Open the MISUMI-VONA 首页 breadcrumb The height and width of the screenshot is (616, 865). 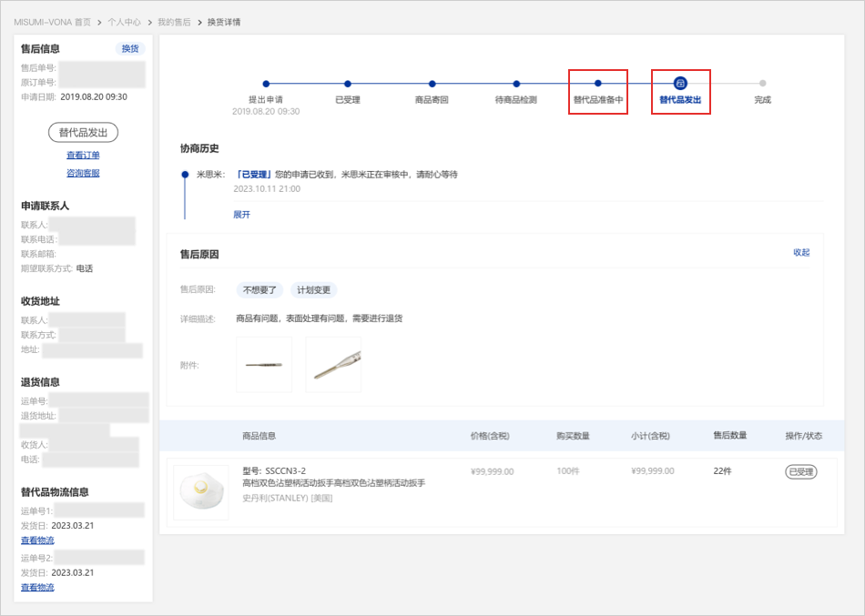coord(52,22)
